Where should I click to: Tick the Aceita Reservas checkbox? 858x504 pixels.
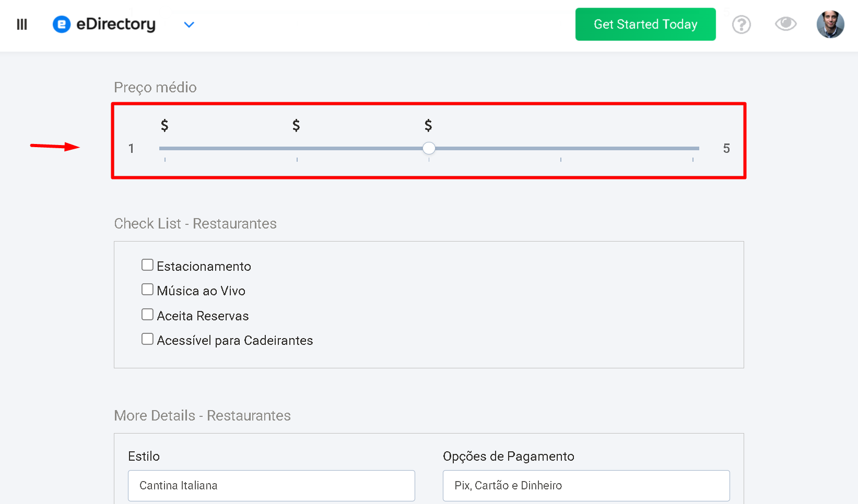(x=147, y=315)
